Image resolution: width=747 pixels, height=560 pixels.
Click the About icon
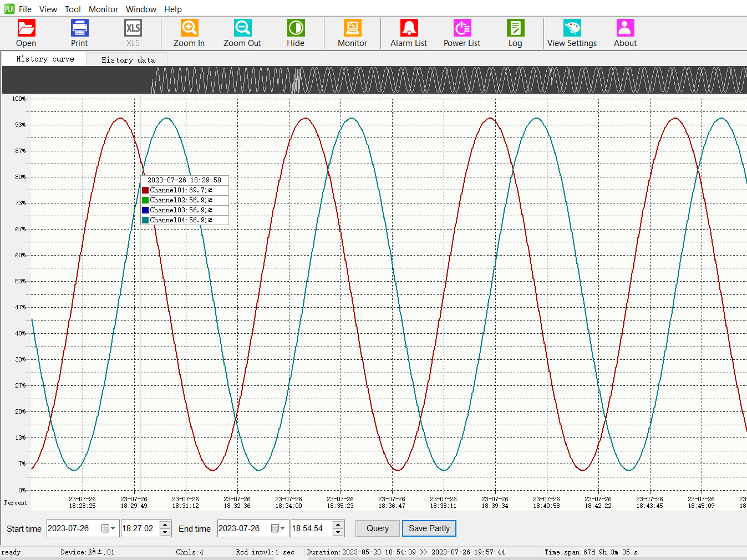(625, 28)
